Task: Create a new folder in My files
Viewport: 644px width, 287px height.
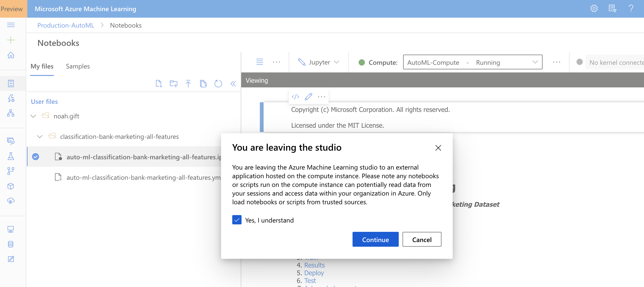Action: coord(173,83)
